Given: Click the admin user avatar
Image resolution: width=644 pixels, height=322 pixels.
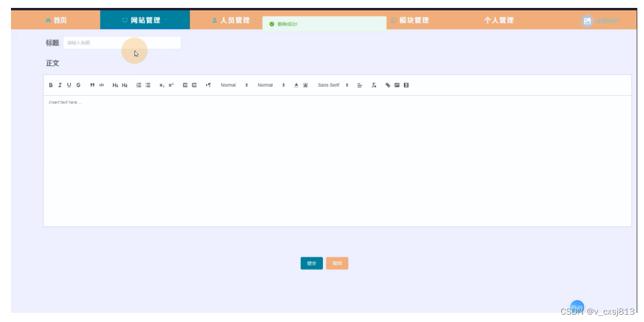Looking at the screenshot, I should point(587,21).
